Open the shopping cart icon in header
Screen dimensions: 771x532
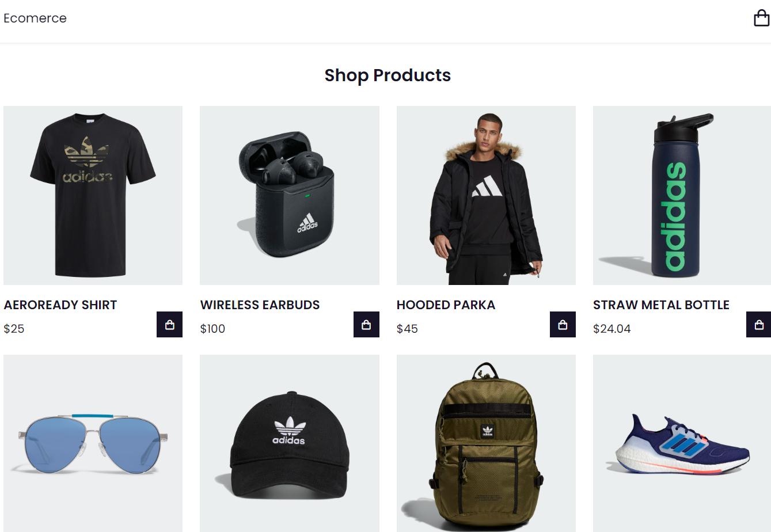761,18
